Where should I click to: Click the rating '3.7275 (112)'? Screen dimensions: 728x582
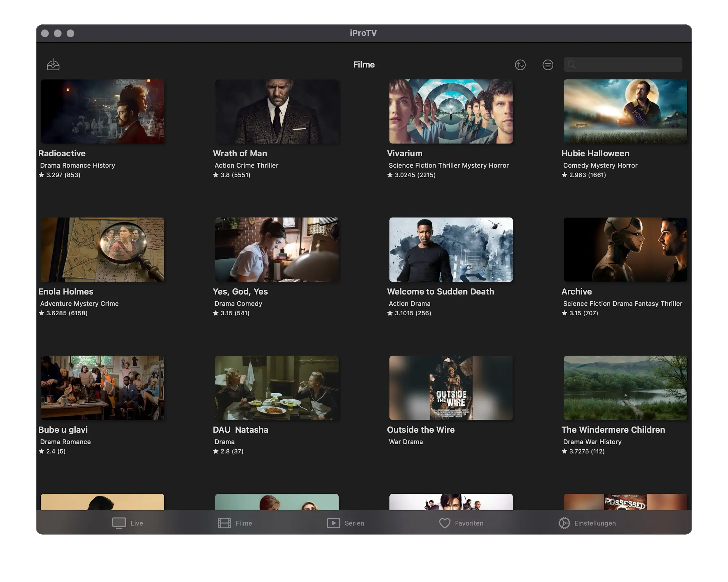pyautogui.click(x=583, y=451)
